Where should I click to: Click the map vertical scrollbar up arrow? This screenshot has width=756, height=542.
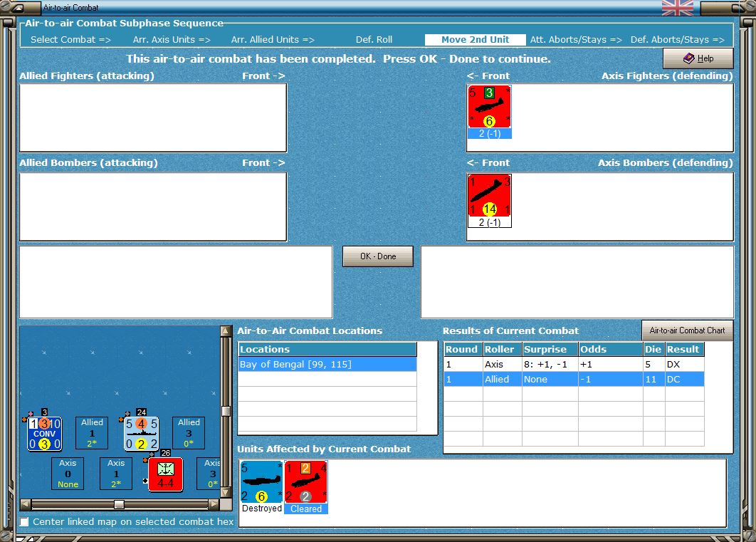[x=225, y=331]
